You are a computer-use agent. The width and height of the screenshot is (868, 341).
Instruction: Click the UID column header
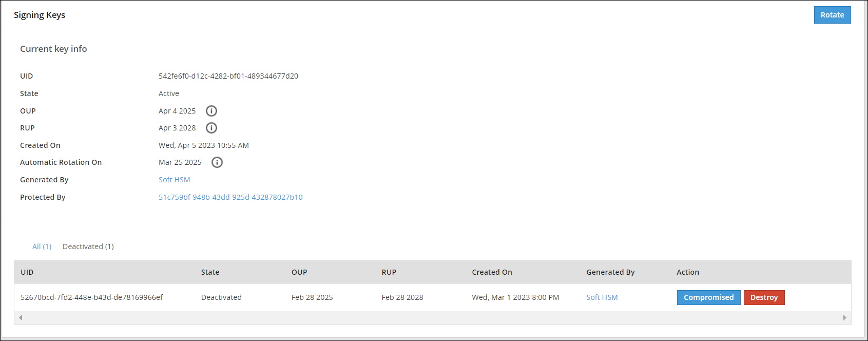pyautogui.click(x=27, y=272)
